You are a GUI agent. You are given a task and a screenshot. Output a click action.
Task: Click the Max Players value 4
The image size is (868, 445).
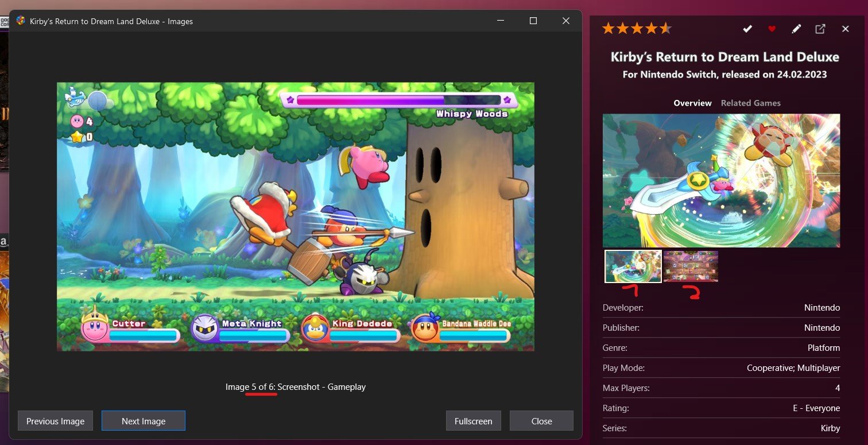pos(838,388)
